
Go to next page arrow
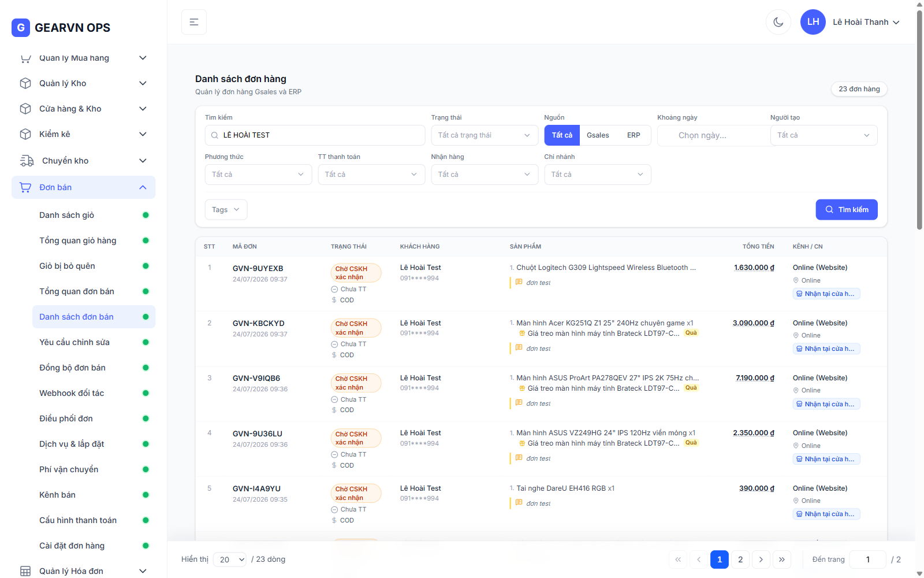761,560
